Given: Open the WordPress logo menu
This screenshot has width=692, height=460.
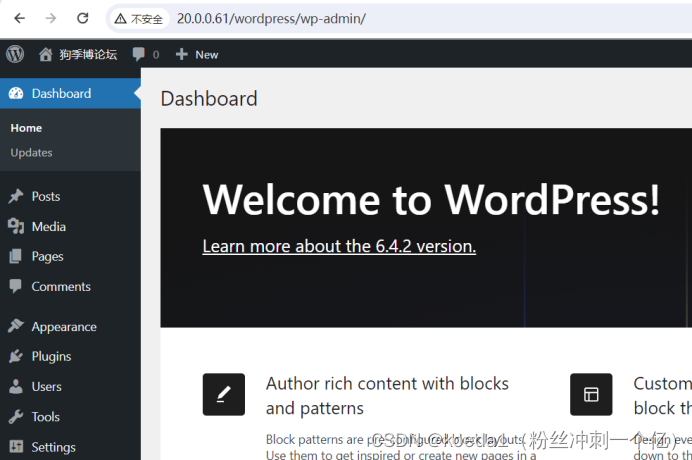Looking at the screenshot, I should (x=15, y=54).
